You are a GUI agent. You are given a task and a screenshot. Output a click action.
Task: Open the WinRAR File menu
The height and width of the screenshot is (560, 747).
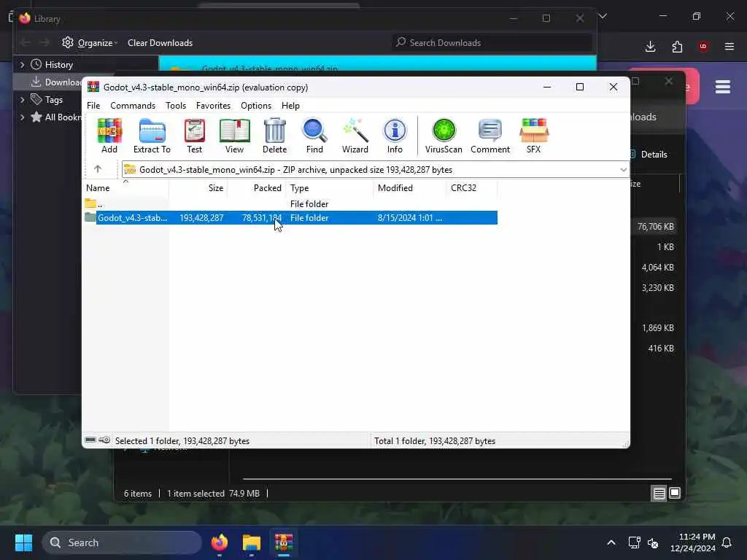(93, 106)
